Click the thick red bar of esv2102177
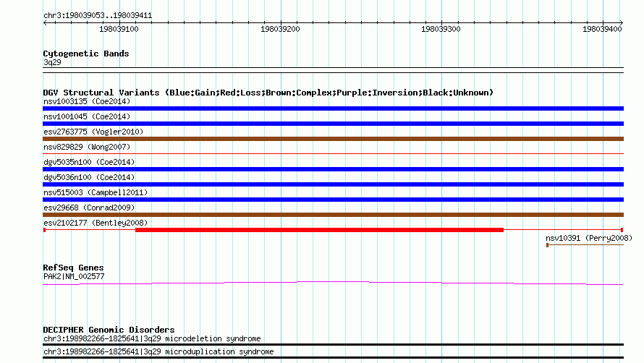The height and width of the screenshot is (363, 644). (x=320, y=230)
